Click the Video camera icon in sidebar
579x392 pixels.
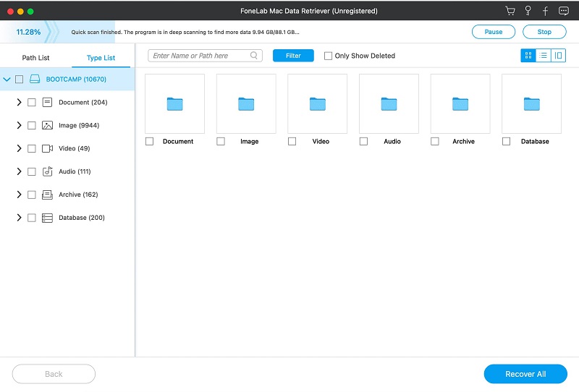[x=47, y=148]
